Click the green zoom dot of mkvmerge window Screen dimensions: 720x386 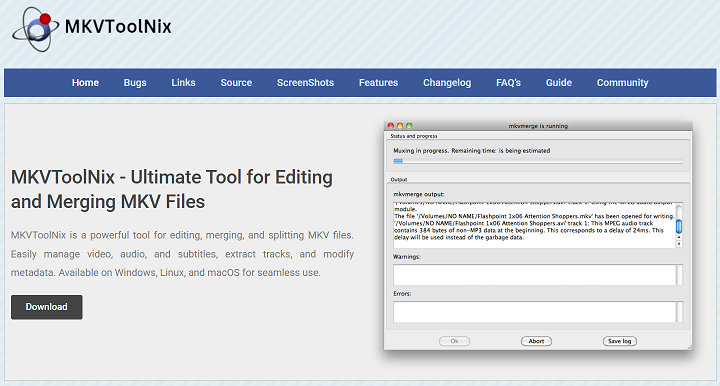pyautogui.click(x=409, y=125)
